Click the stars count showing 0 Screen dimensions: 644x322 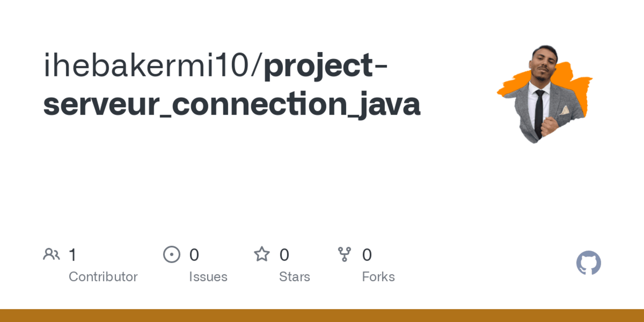point(284,255)
